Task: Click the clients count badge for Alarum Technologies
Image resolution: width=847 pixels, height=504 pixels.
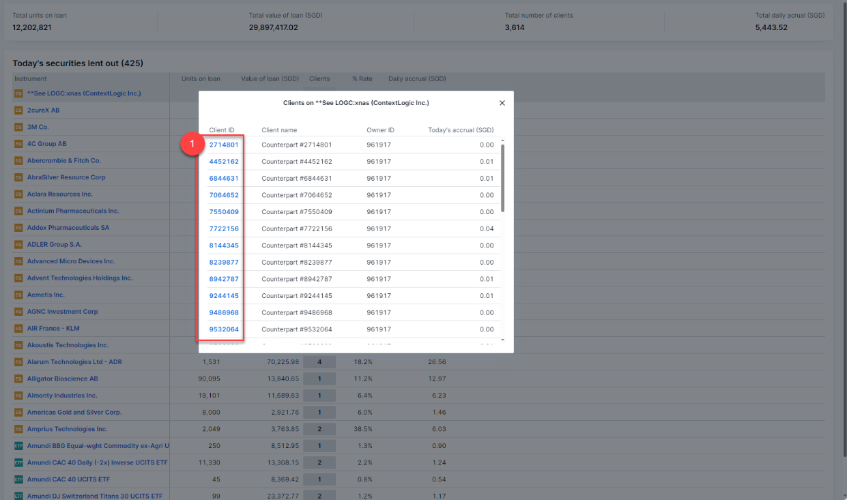Action: point(319,362)
